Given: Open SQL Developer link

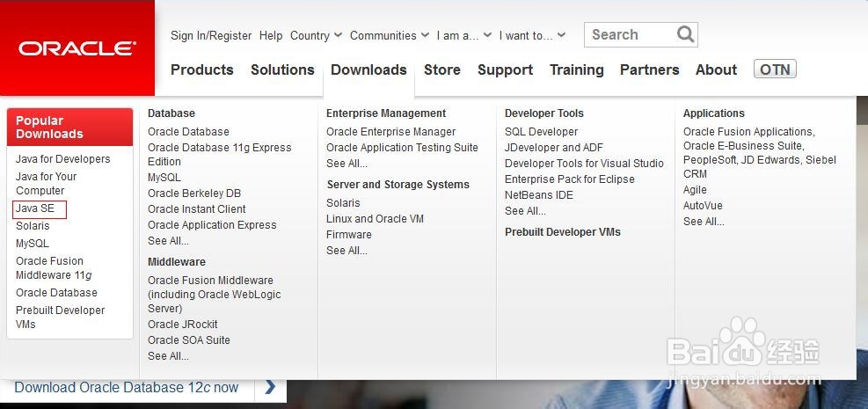Looking at the screenshot, I should click(x=541, y=132).
